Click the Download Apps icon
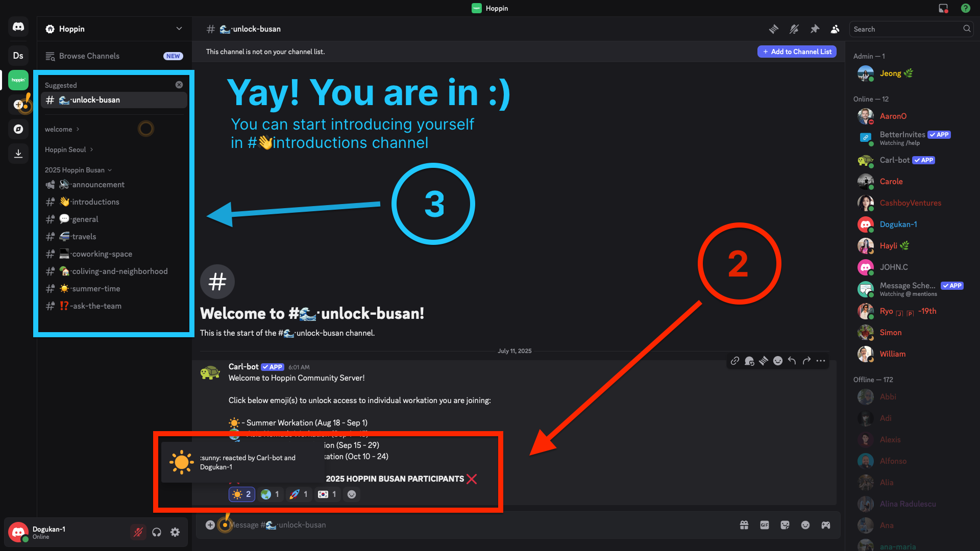Image resolution: width=980 pixels, height=551 pixels. 18,154
